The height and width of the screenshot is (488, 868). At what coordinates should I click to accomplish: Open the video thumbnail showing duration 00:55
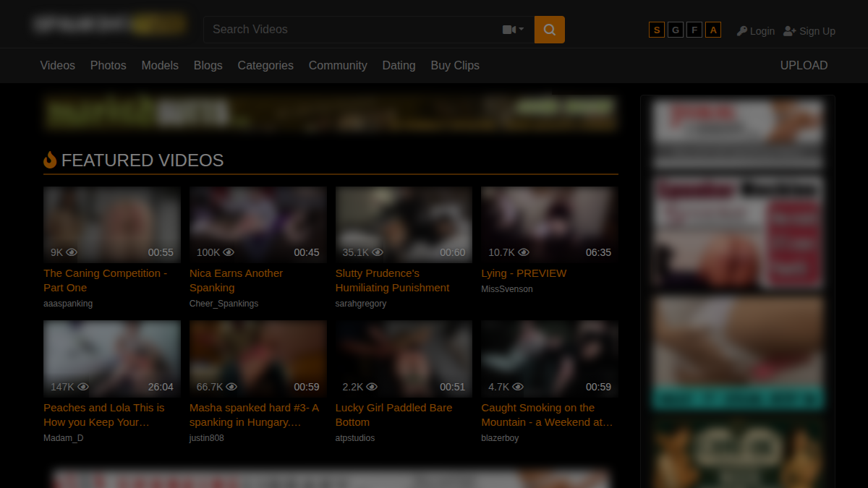click(x=112, y=225)
